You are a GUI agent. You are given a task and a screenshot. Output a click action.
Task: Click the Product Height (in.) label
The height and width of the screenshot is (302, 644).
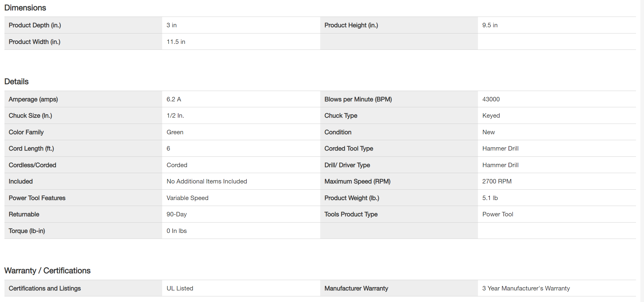pos(351,25)
